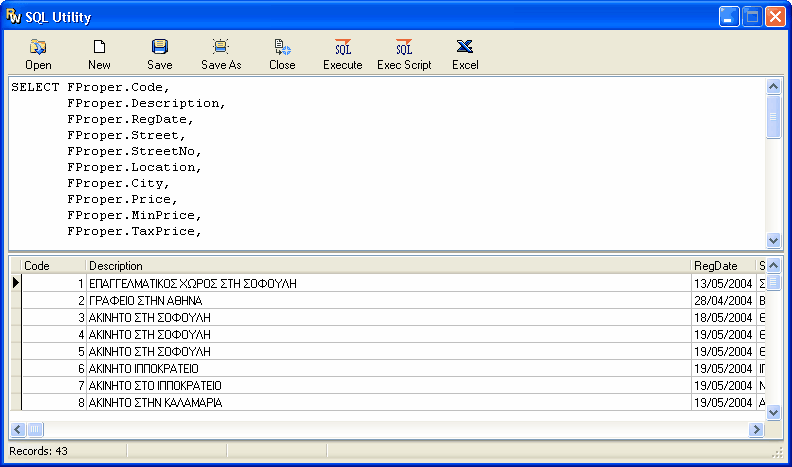Place cursor on 'FProper.Location,' line
This screenshot has width=792, height=467.
tap(134, 168)
